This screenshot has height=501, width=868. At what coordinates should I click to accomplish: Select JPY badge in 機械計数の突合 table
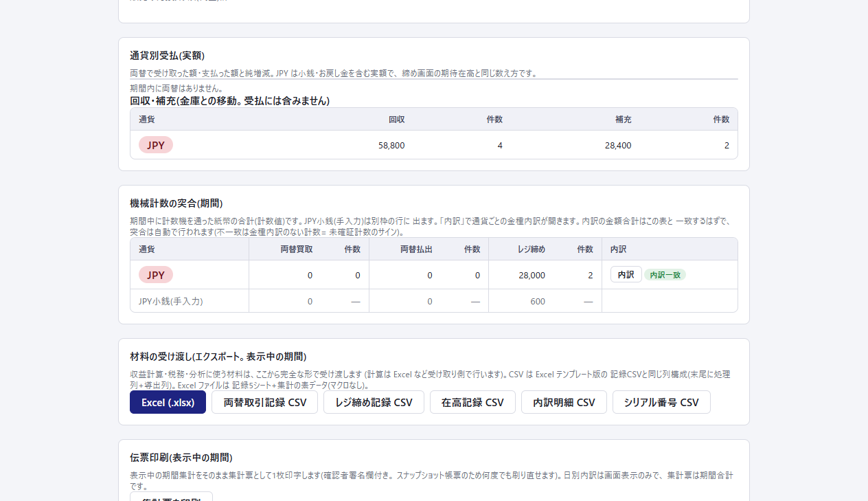[x=156, y=275]
